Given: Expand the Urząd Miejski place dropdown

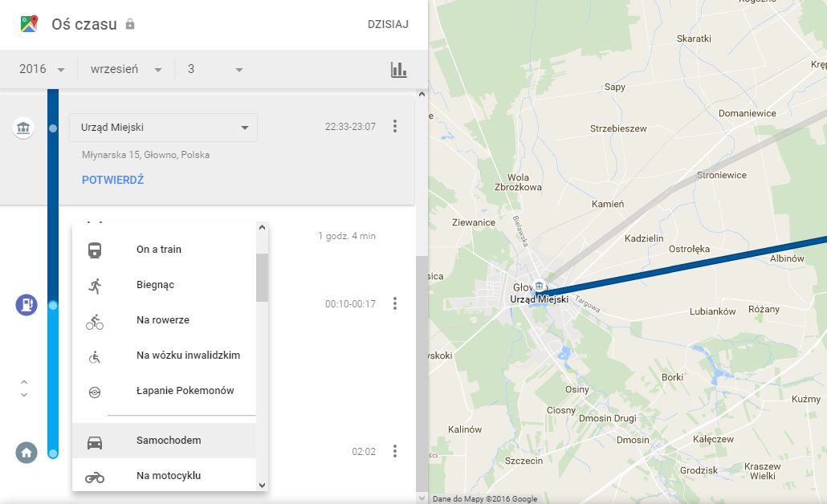Looking at the screenshot, I should pos(164,128).
